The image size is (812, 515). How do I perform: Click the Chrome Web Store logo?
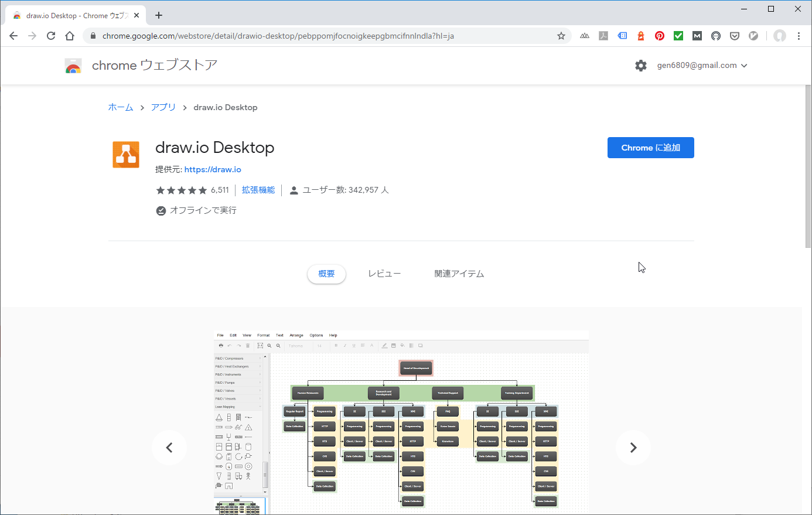[x=73, y=66]
